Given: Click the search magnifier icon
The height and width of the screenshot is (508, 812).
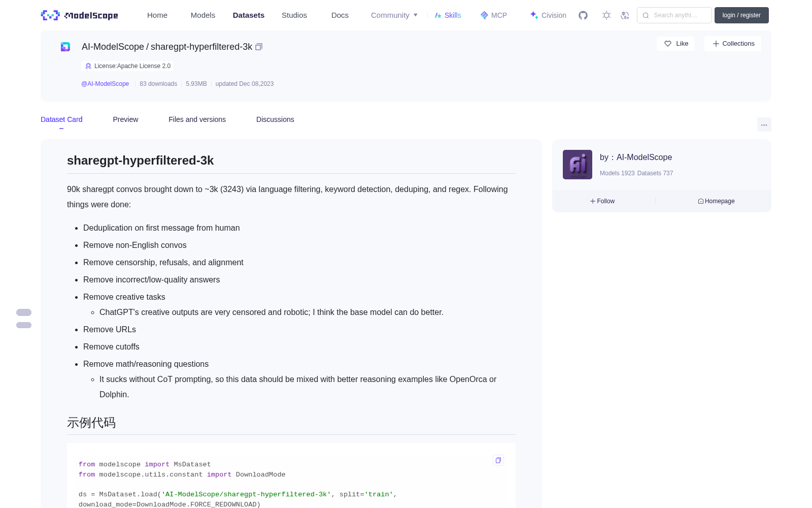Looking at the screenshot, I should 646,15.
